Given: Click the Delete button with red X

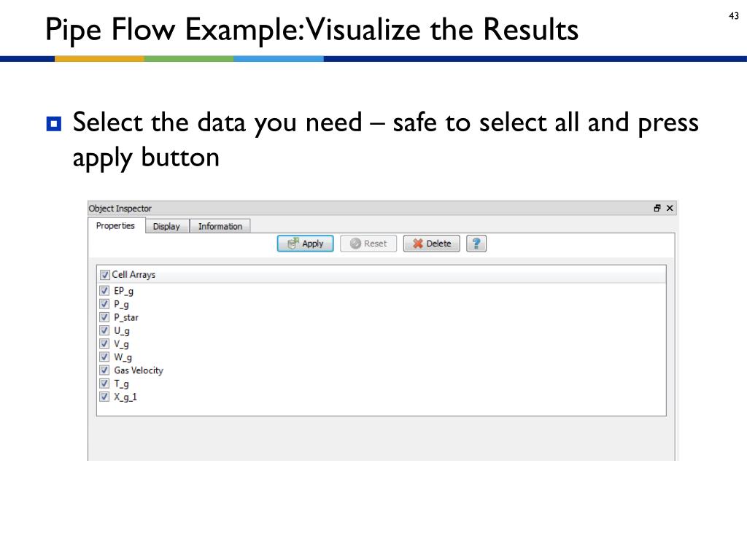Looking at the screenshot, I should [432, 244].
